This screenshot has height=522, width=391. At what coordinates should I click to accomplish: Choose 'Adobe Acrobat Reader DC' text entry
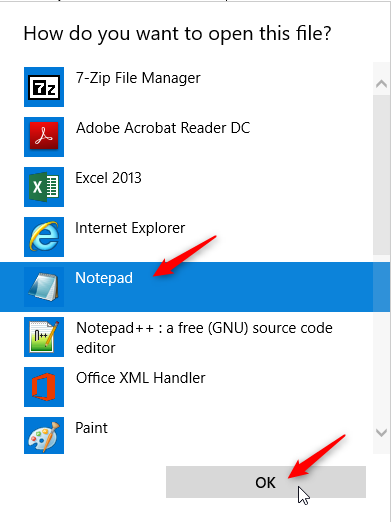(x=163, y=128)
